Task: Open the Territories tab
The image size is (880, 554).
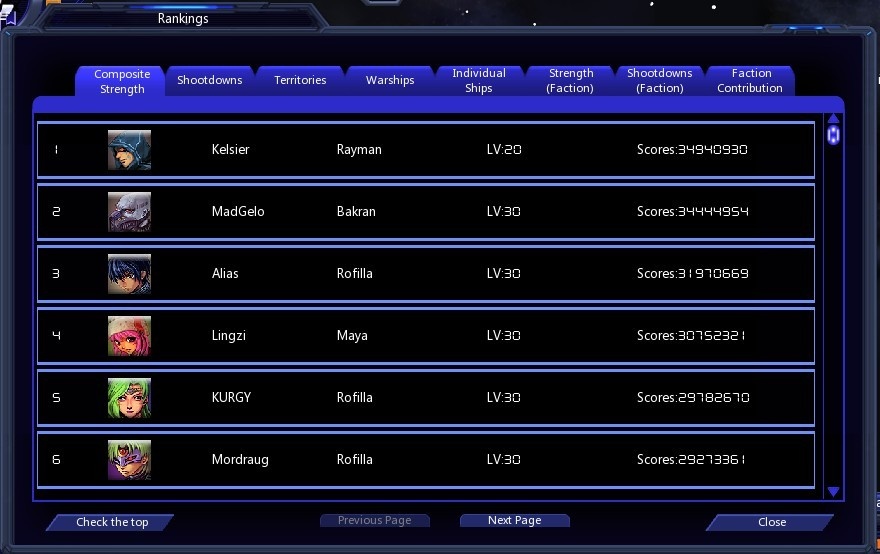Action: click(x=300, y=81)
